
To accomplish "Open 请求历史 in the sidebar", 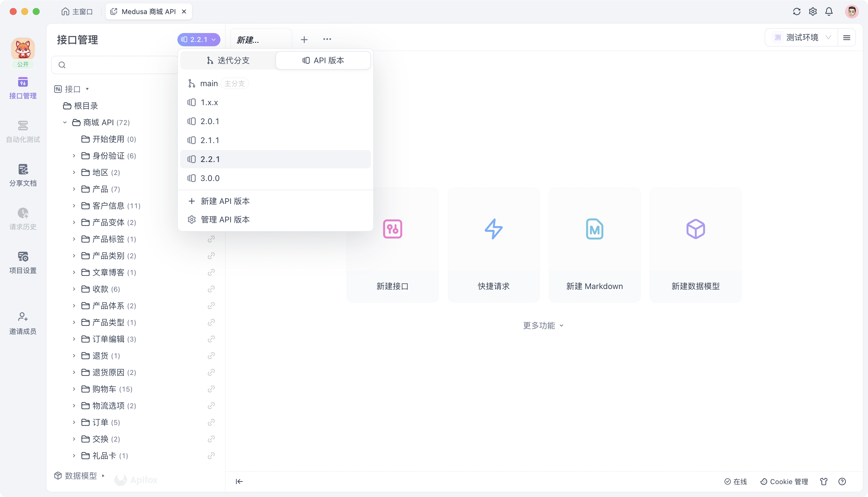I will pyautogui.click(x=22, y=219).
